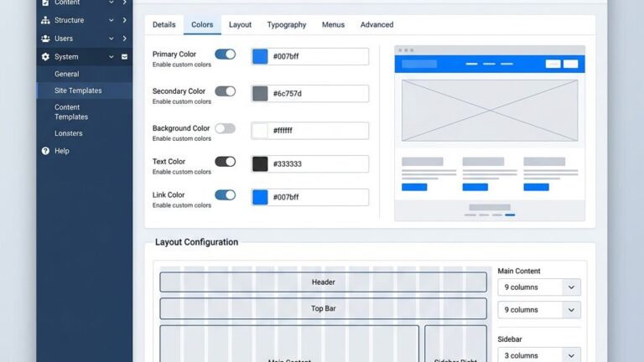Click the System menu label

[66, 57]
